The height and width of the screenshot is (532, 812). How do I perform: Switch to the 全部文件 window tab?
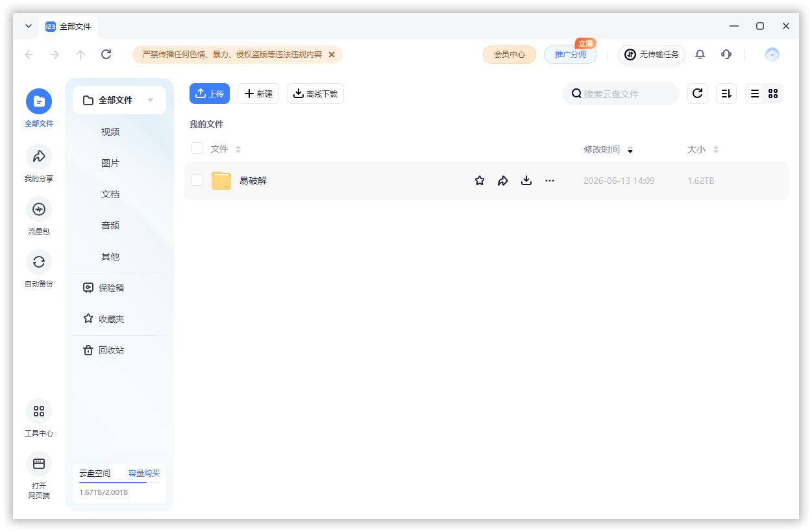point(68,27)
